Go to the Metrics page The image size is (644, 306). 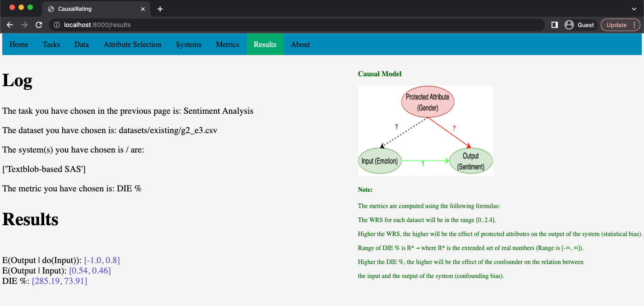tap(228, 44)
